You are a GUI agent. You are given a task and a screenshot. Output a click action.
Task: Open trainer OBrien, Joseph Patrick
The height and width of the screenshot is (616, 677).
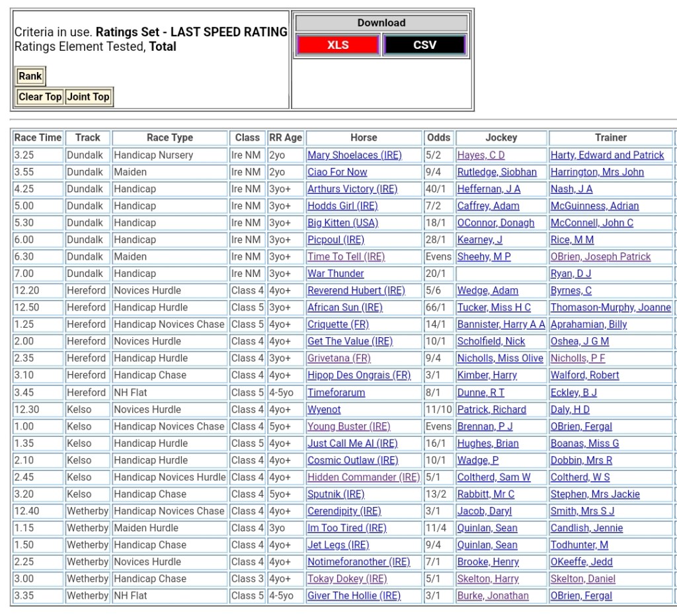[600, 256]
